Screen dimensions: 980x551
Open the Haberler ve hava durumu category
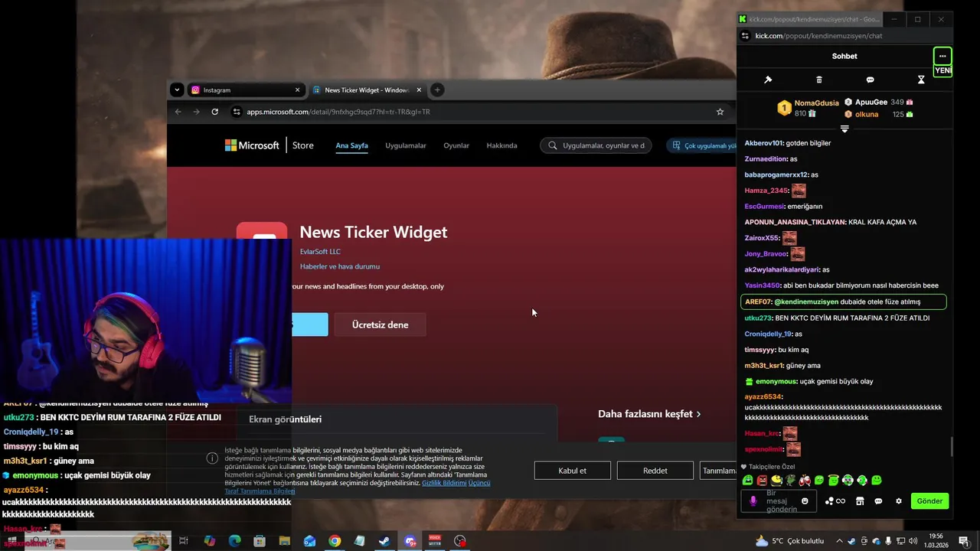tap(339, 266)
